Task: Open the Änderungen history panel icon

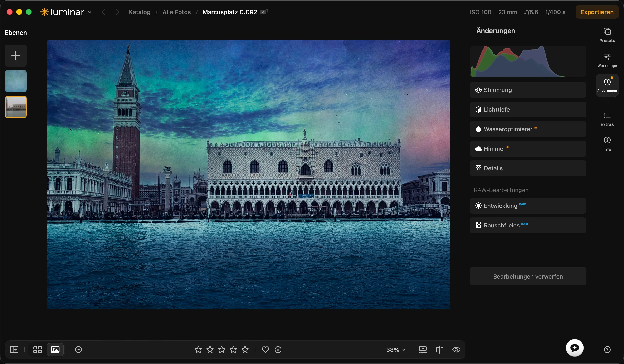Action: coord(607,85)
